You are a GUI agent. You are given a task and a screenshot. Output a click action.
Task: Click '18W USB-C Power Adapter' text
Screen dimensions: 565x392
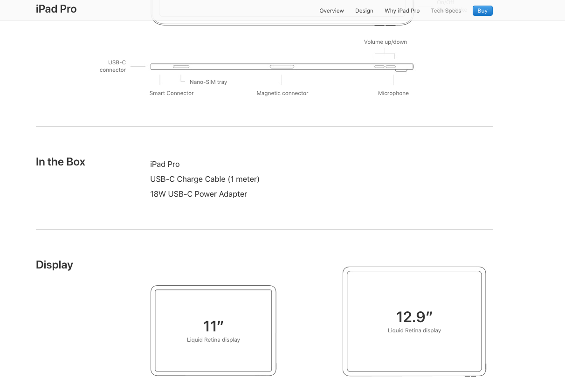point(199,194)
